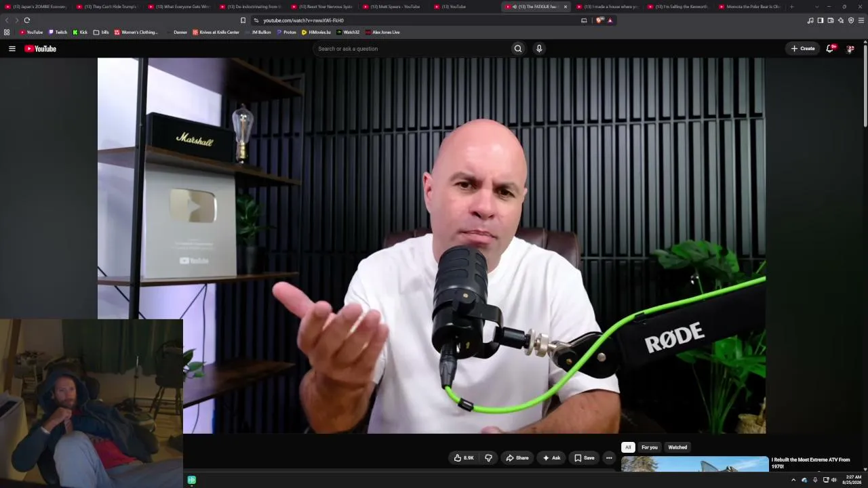This screenshot has width=868, height=488.
Task: Switch to the I made a house tab
Action: (x=607, y=7)
